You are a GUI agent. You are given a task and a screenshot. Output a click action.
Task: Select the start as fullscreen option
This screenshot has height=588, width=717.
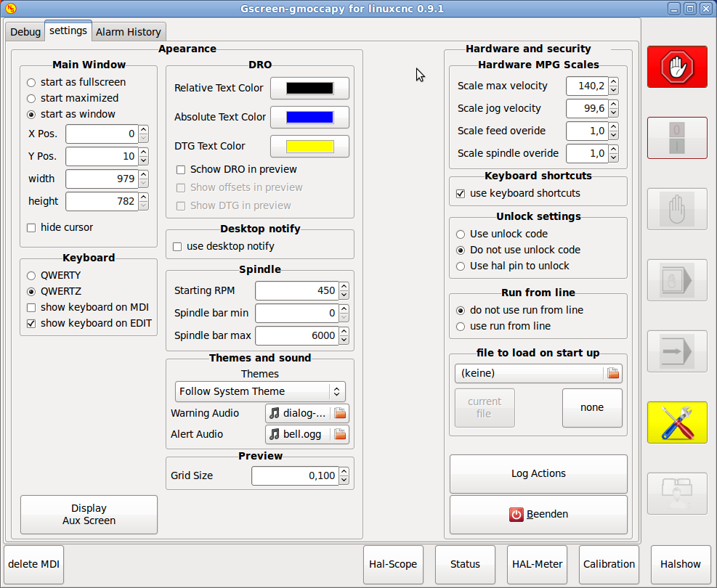coord(31,83)
